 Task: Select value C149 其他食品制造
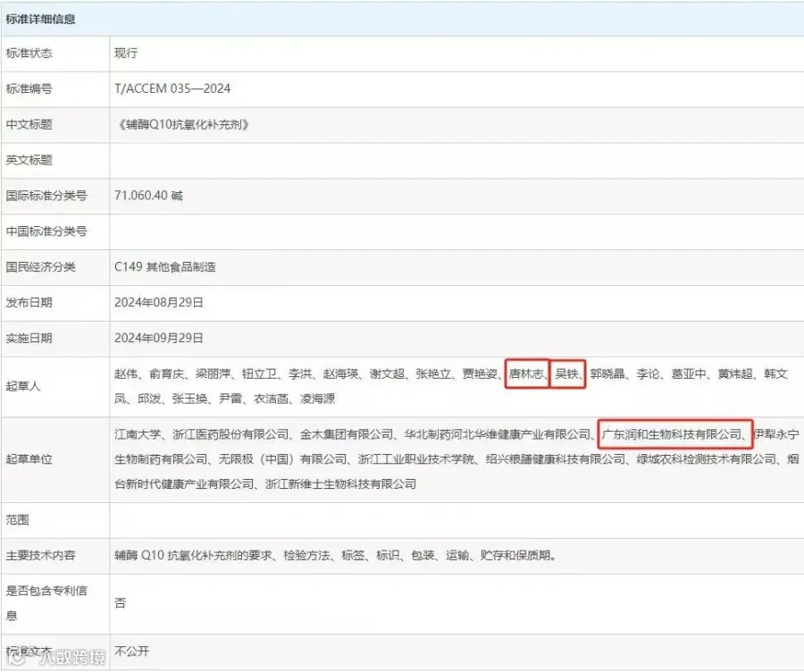tap(164, 267)
